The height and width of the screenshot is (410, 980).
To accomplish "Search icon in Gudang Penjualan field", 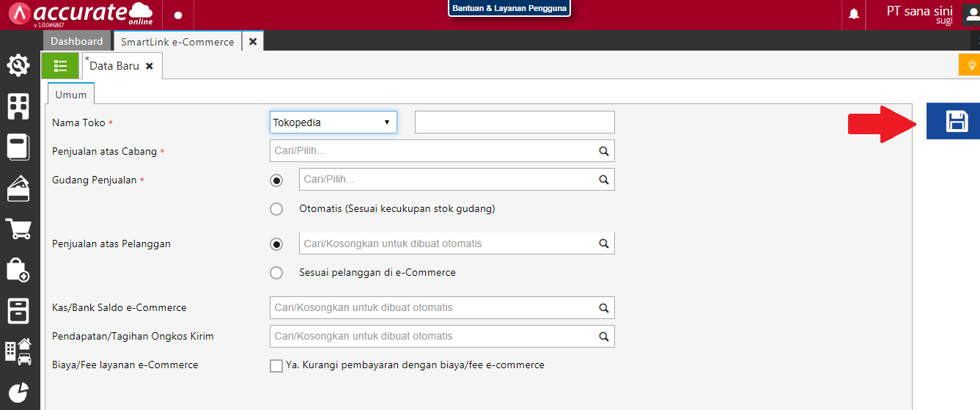I will tap(604, 180).
